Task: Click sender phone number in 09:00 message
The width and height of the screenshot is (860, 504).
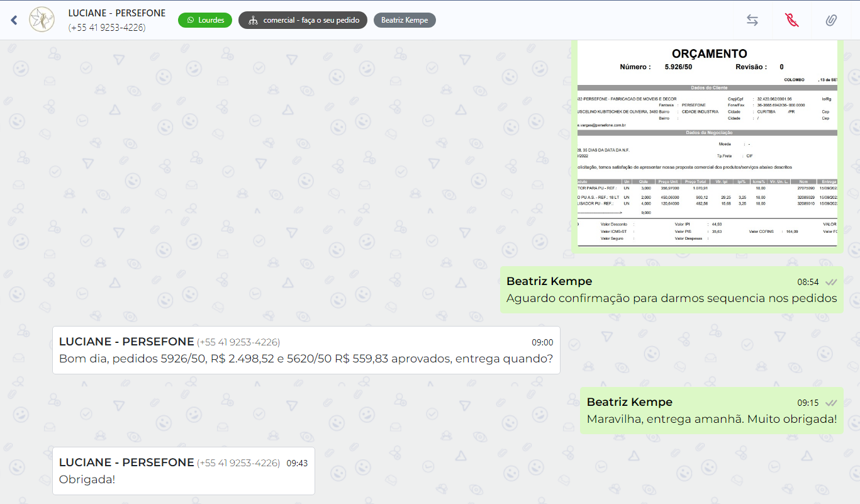Action: click(238, 342)
